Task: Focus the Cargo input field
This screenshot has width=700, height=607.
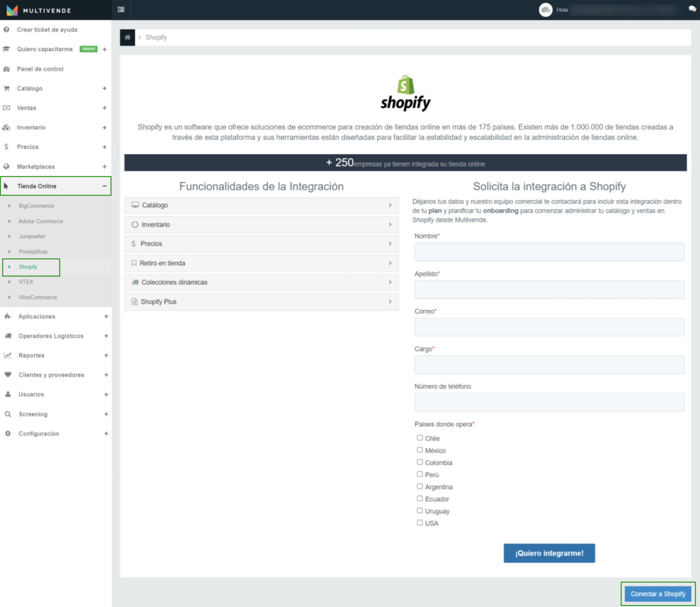Action: 549,365
